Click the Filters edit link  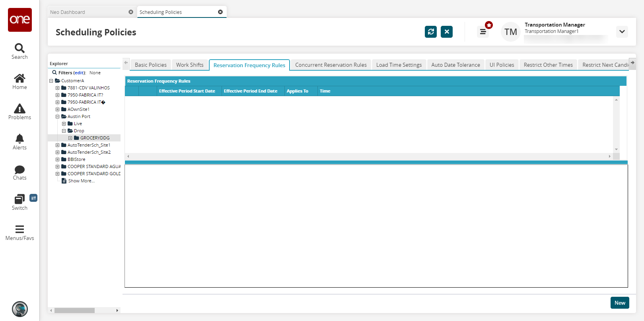tap(80, 73)
